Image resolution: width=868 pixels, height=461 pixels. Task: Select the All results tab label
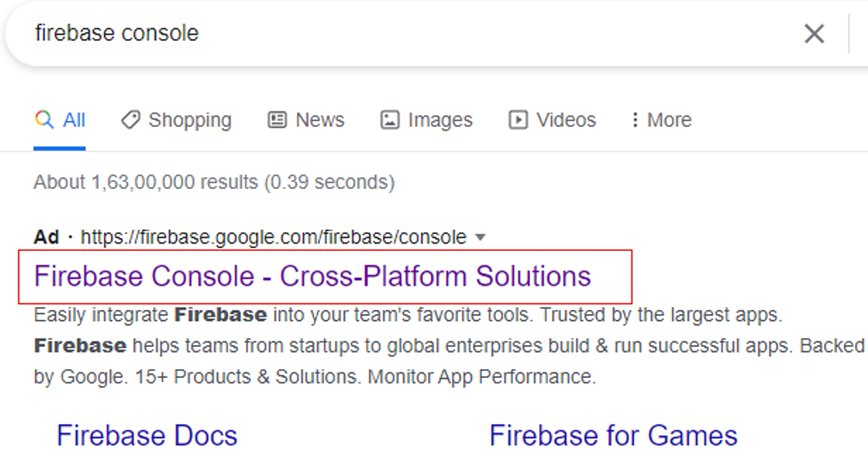tap(74, 120)
